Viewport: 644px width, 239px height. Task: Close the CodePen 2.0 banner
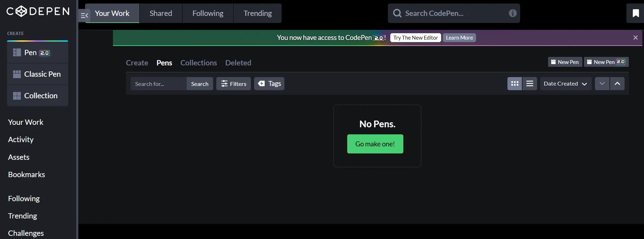point(636,37)
